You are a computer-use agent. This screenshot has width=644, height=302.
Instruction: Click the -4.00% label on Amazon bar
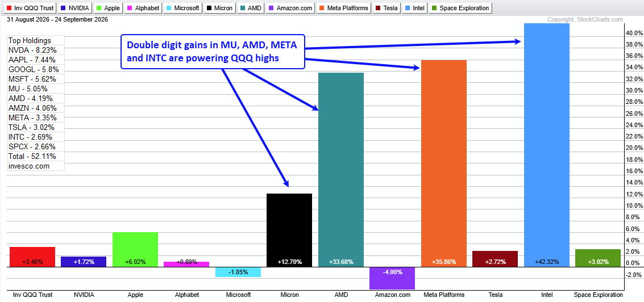pos(392,272)
